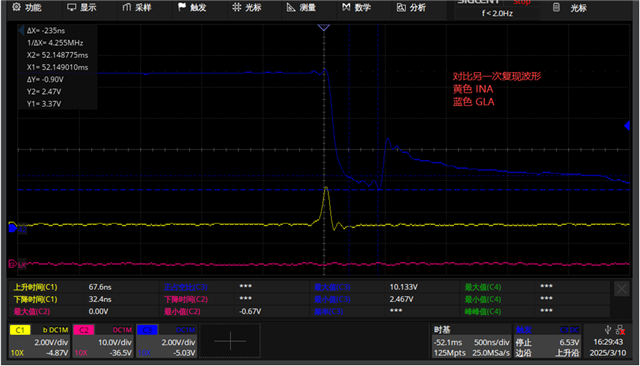Image resolution: width=640 pixels, height=366 pixels.
Task: Toggle channel C2 magenta badge
Action: pos(84,330)
